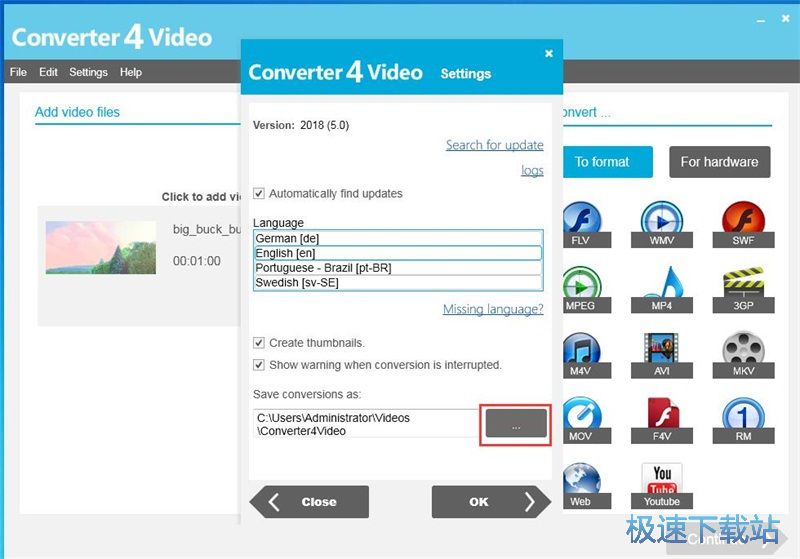Select the big buck bunny video thumbnail
This screenshot has width=800, height=559.
click(x=101, y=247)
